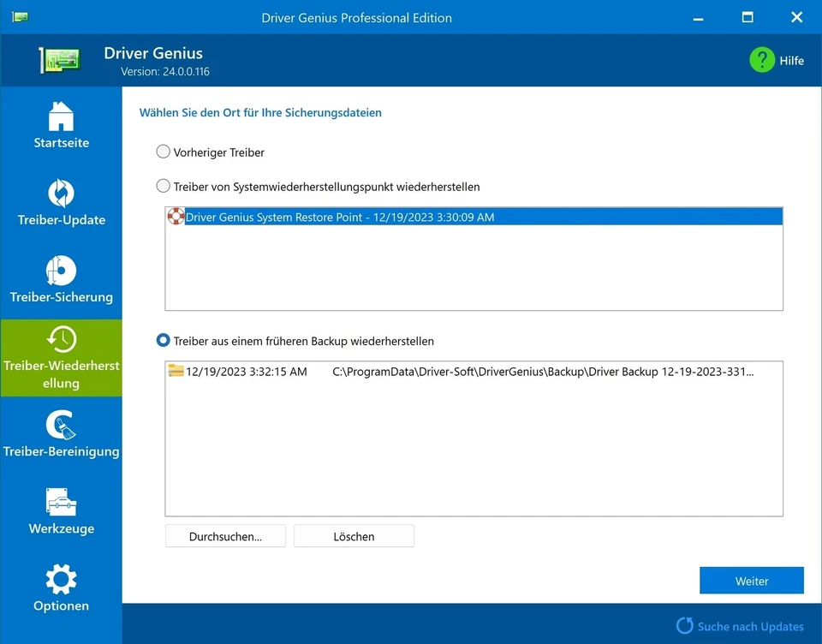The height and width of the screenshot is (644, 822).
Task: Open Optionen with the gear icon
Action: 61,580
